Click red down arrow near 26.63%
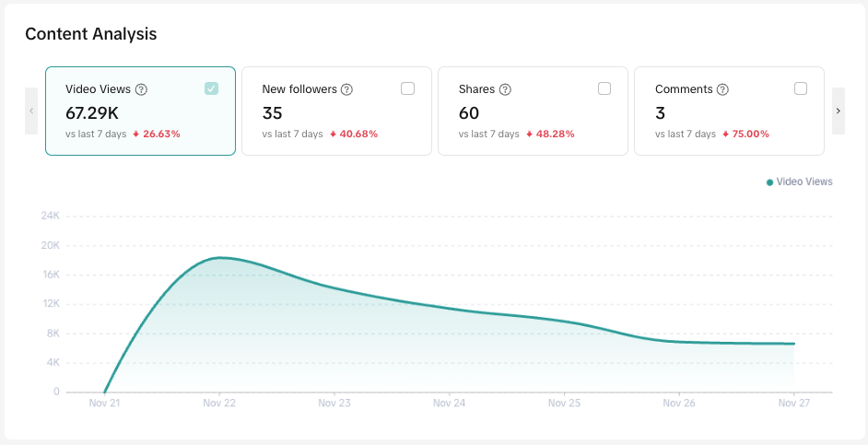868x445 pixels. 136,134
